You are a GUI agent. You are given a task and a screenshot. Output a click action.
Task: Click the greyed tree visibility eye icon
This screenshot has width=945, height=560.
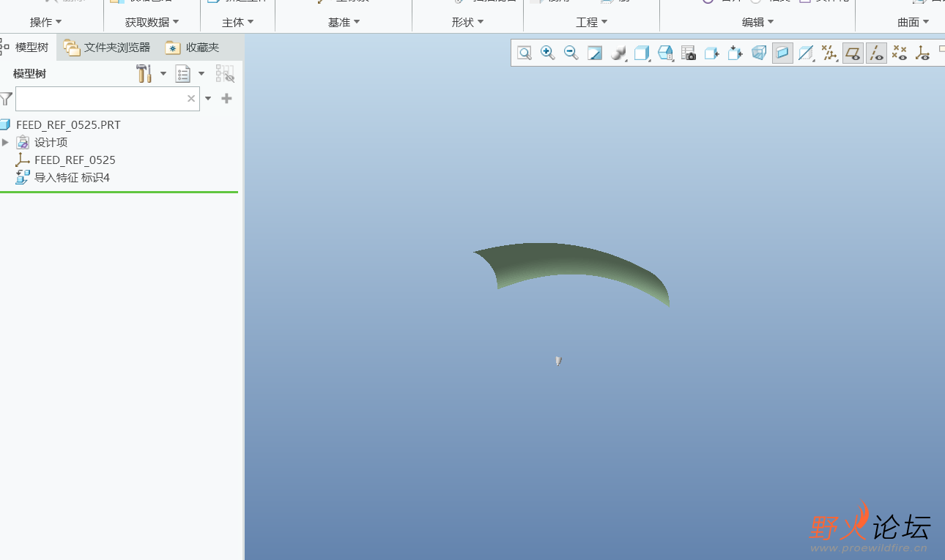point(225,73)
